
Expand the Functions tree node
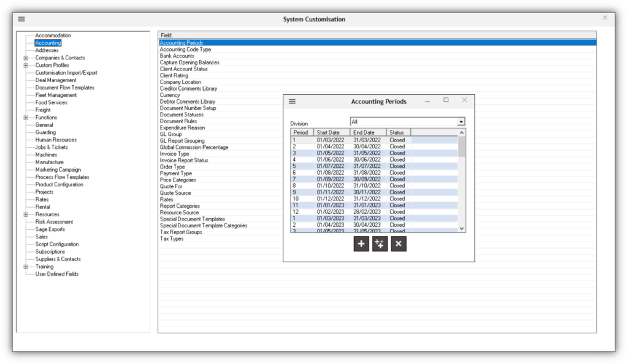coord(26,118)
